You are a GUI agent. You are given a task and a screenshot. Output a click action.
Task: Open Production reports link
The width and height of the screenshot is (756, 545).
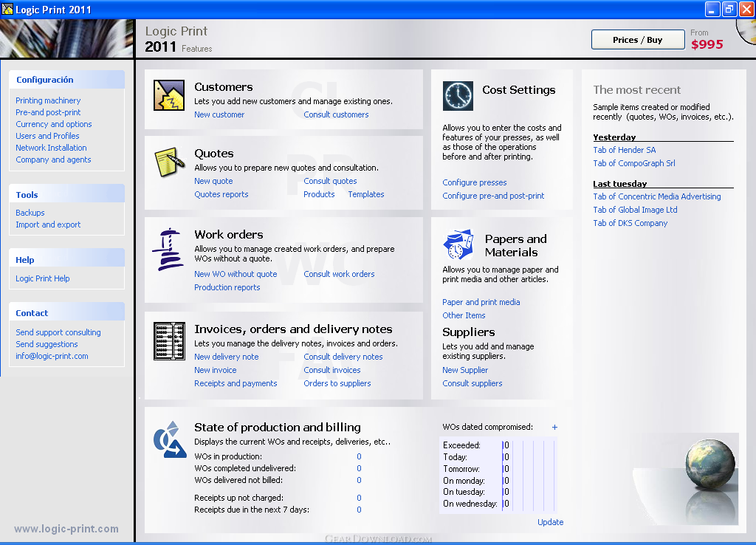pos(227,287)
